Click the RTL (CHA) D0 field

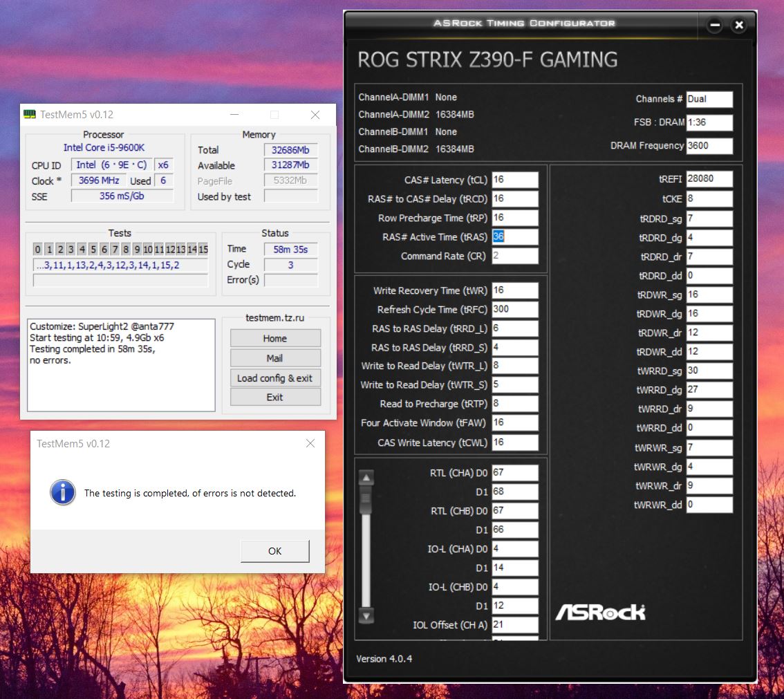[515, 472]
